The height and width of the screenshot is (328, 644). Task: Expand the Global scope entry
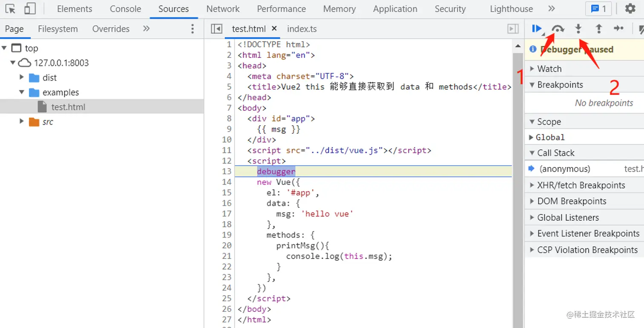531,137
